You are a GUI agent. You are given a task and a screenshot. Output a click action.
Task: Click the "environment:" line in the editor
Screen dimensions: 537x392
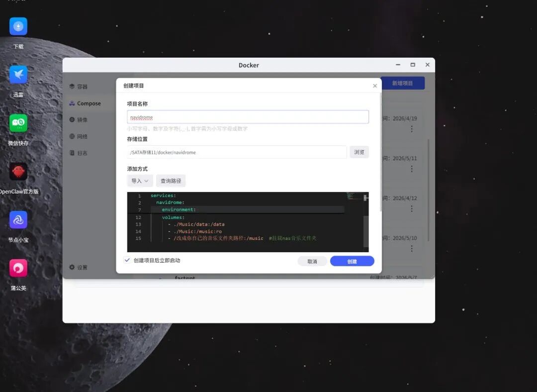click(179, 210)
